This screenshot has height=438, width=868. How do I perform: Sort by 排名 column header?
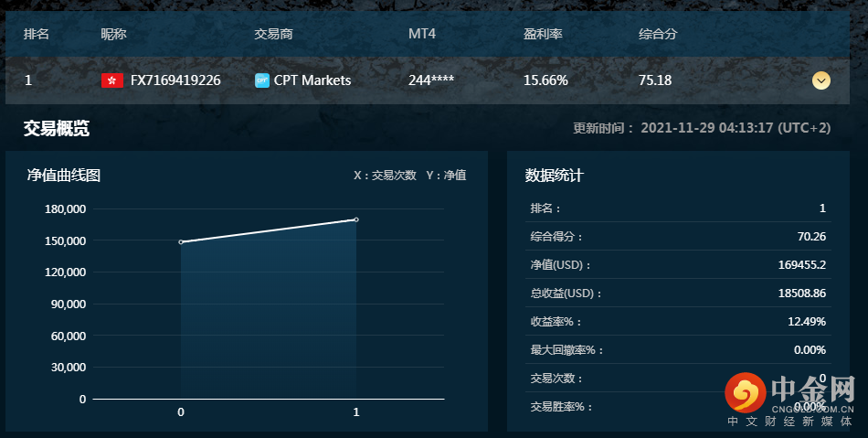pos(37,34)
